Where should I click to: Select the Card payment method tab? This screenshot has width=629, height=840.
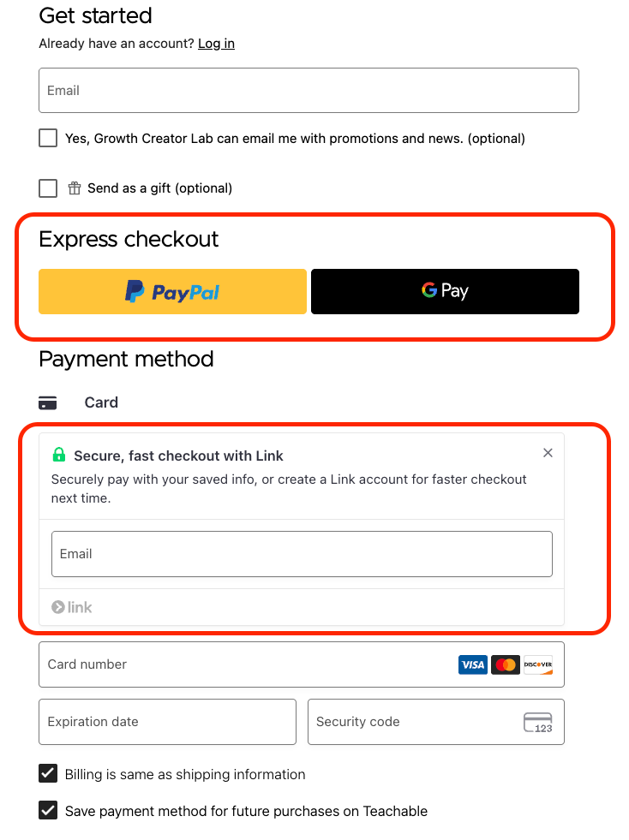pyautogui.click(x=101, y=402)
